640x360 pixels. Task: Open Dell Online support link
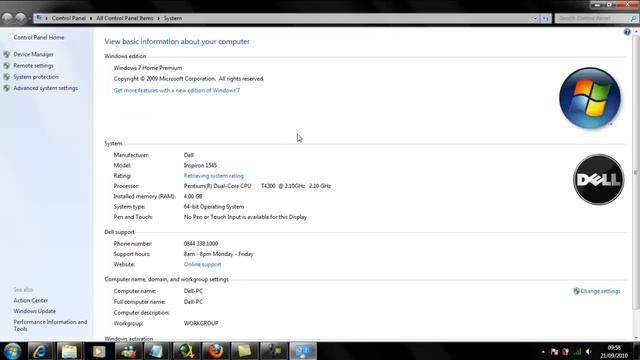tap(202, 264)
